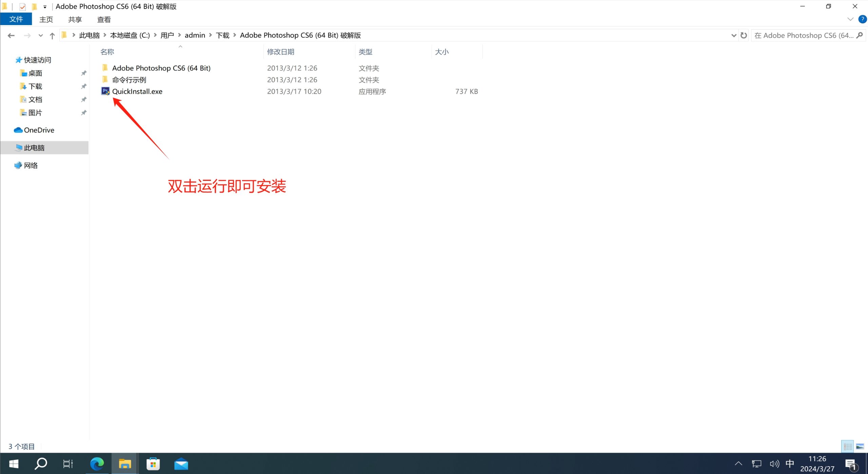This screenshot has width=868, height=474.
Task: Navigate to admin in the address bar
Action: click(195, 35)
